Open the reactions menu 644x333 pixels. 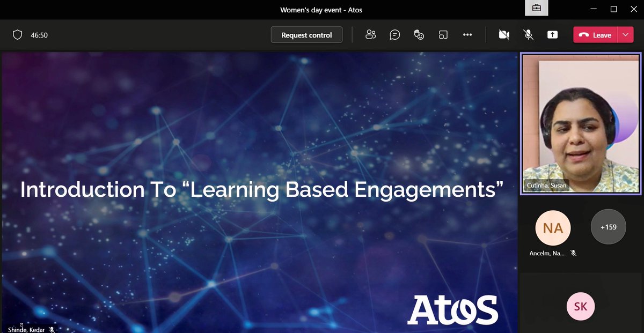(419, 35)
